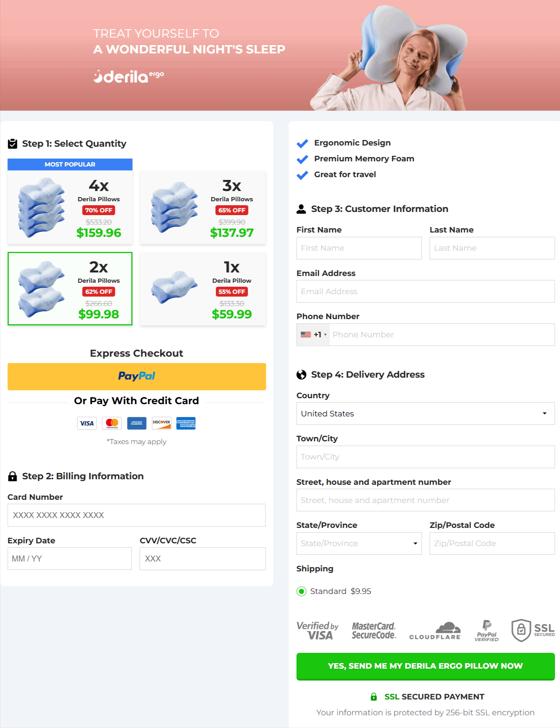Click the 70% OFF badge
This screenshot has width=560, height=728.
click(x=99, y=210)
